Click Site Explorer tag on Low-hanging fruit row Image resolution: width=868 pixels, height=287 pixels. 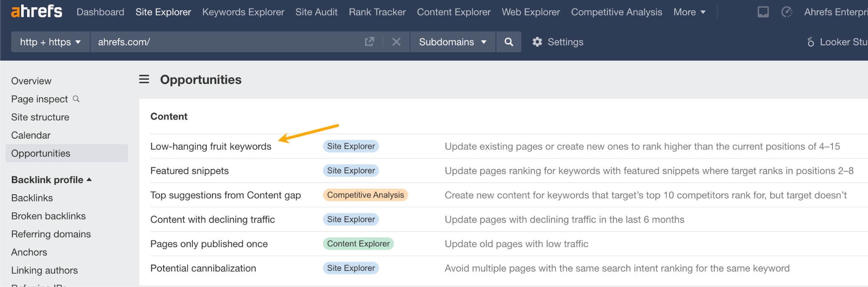click(x=351, y=146)
